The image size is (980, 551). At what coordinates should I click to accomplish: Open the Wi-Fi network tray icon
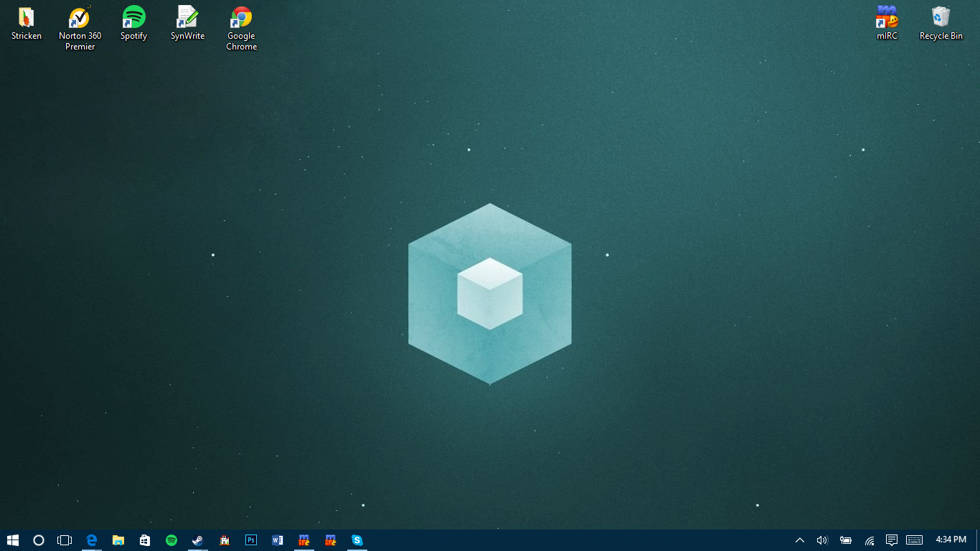click(x=869, y=540)
